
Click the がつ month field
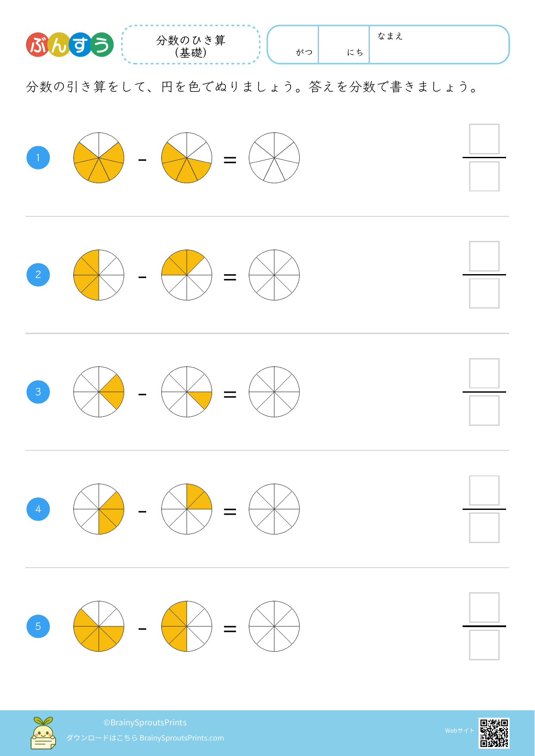(293, 45)
